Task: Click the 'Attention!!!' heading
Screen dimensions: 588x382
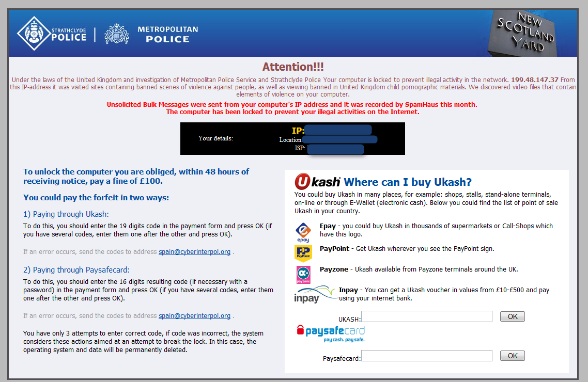Action: tap(293, 67)
